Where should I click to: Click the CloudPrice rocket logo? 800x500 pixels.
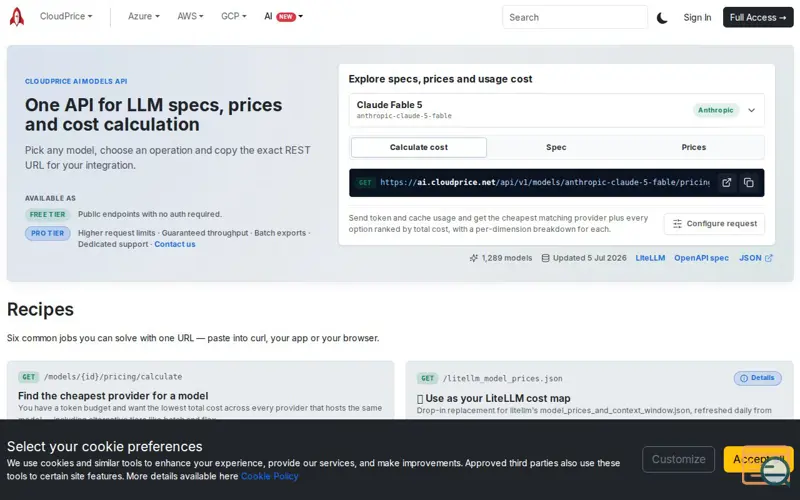tap(17, 17)
